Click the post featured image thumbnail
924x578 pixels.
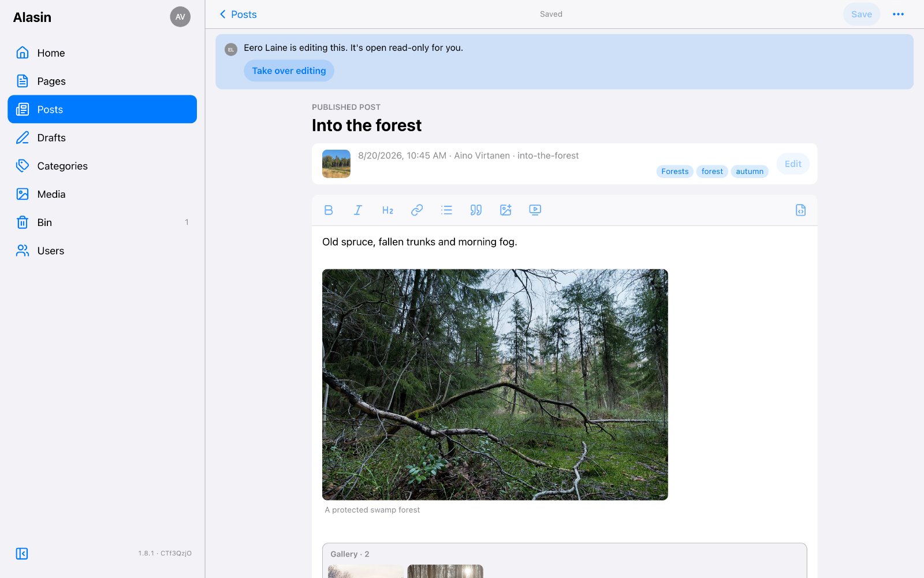point(336,164)
